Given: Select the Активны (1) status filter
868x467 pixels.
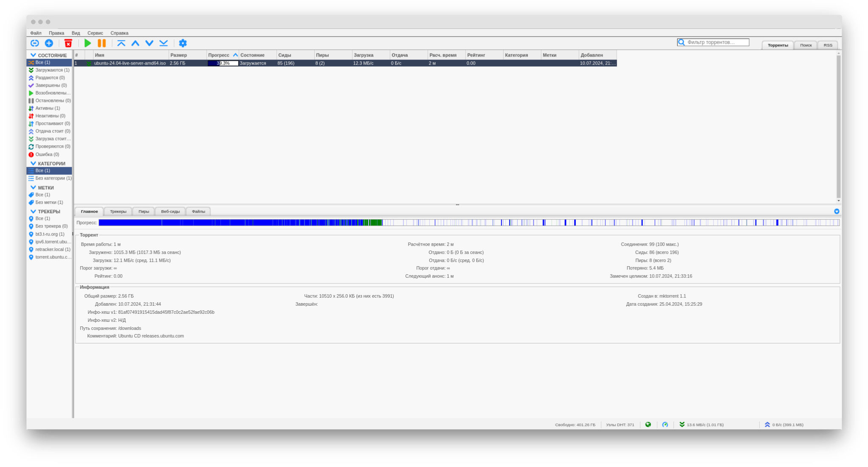Looking at the screenshot, I should click(49, 108).
